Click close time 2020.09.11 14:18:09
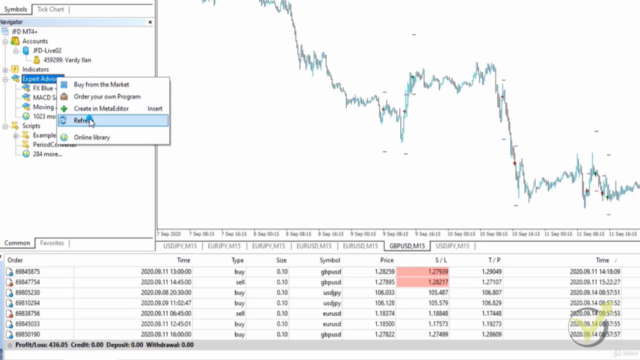The height and width of the screenshot is (360, 640). coord(595,271)
